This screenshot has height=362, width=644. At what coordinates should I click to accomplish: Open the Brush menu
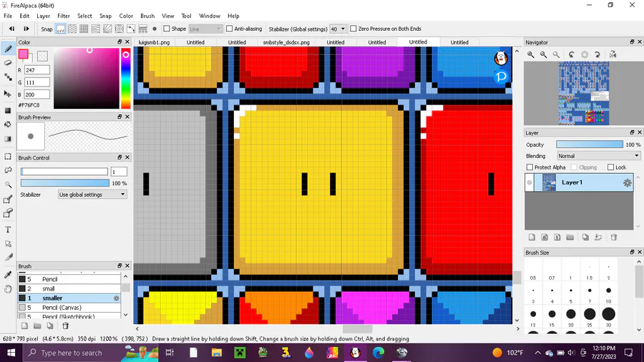147,16
